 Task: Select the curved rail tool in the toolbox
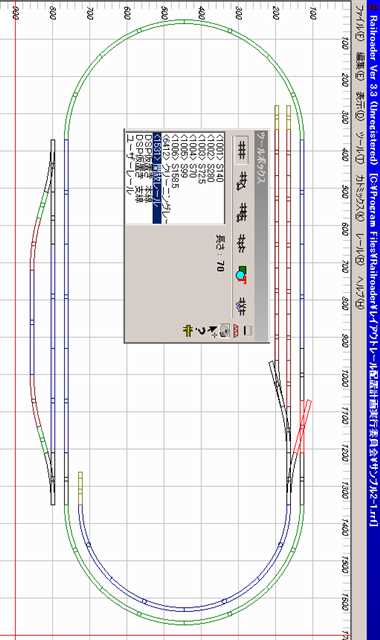[242, 181]
